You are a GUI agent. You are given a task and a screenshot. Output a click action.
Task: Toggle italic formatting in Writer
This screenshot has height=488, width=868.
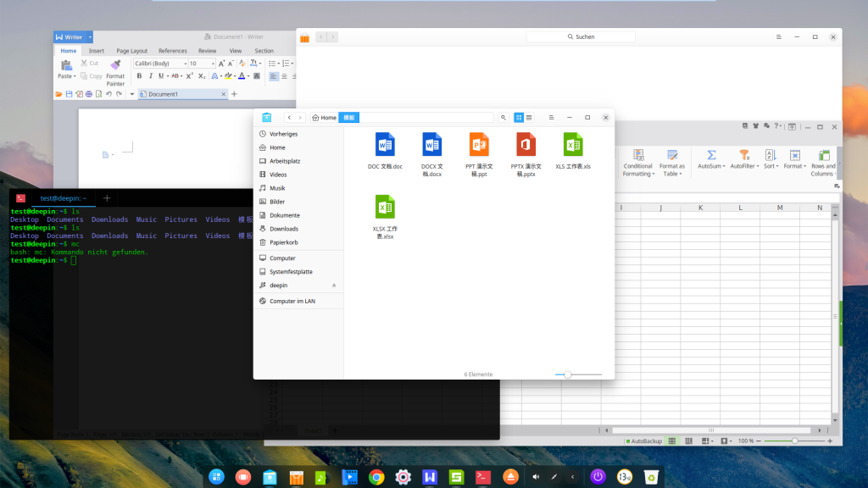151,76
